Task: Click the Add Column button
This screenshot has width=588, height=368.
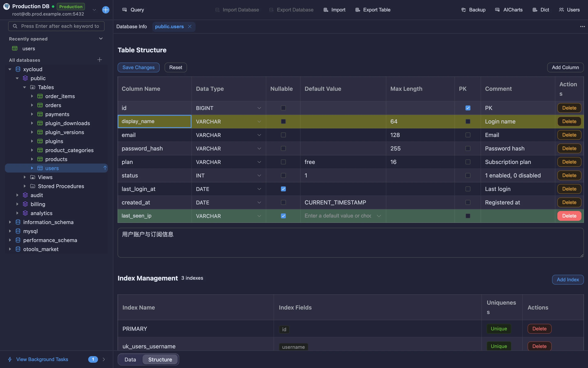Action: coord(565,67)
